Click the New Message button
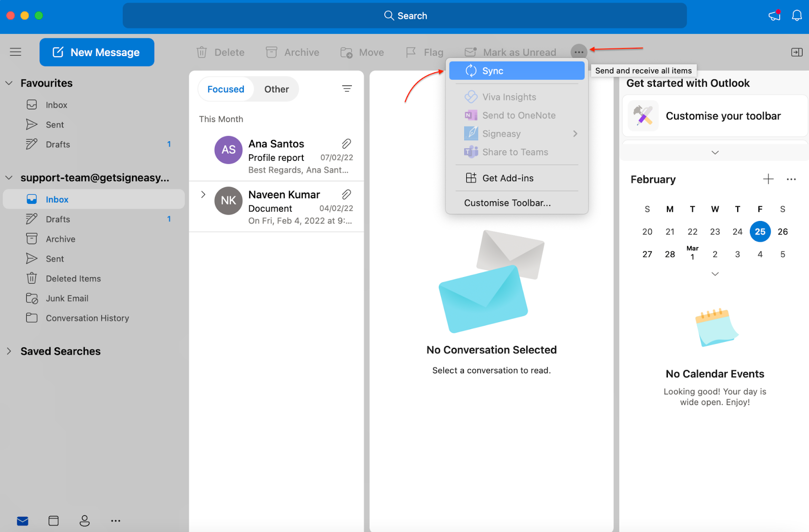The width and height of the screenshot is (809, 532). point(97,52)
